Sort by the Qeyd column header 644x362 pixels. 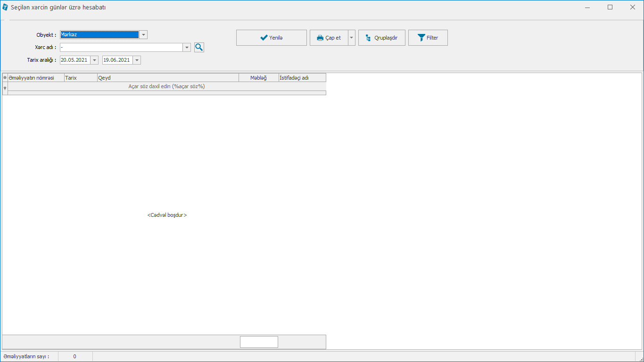pos(167,78)
